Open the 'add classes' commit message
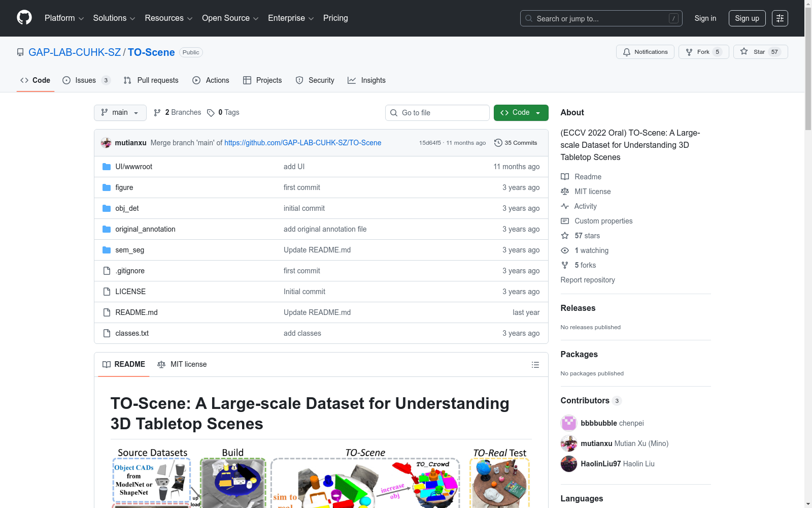 tap(302, 333)
